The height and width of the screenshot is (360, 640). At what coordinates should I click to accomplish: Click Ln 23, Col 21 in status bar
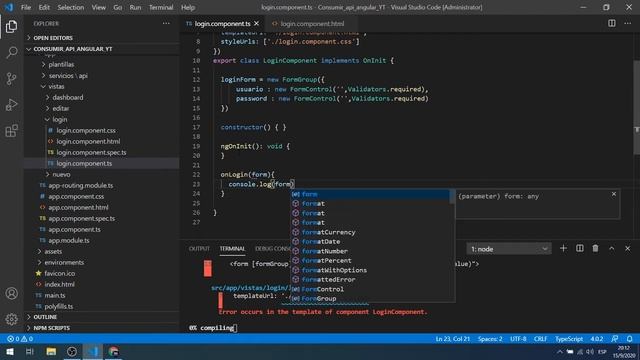click(x=453, y=339)
